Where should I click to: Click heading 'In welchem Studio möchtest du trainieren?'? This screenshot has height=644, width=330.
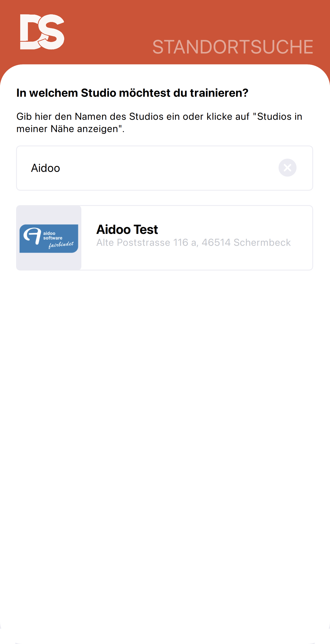132,93
